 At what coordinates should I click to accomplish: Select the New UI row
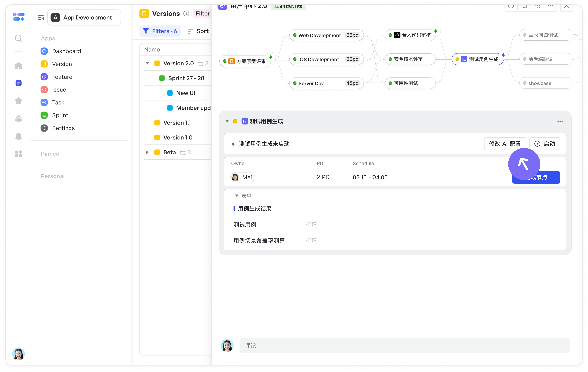178,93
